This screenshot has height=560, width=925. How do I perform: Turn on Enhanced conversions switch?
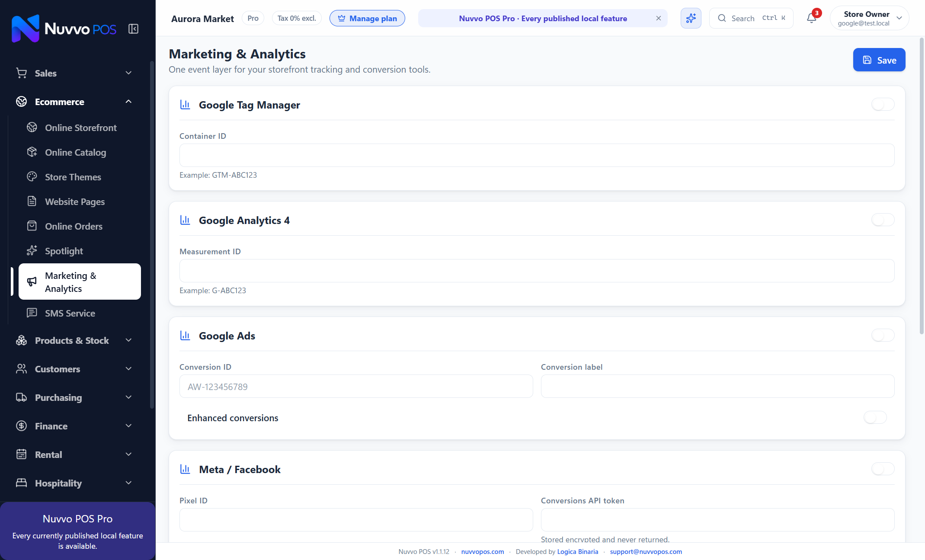click(x=875, y=417)
